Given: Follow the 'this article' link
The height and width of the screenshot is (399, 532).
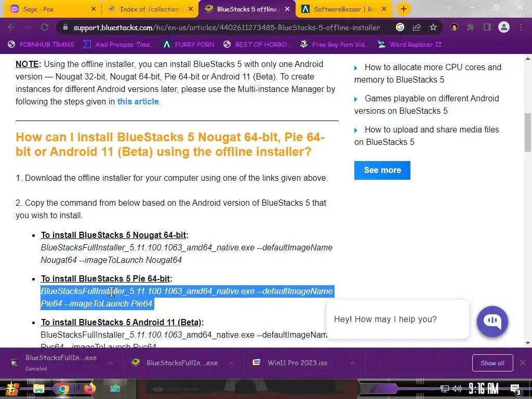Looking at the screenshot, I should coord(138,101).
